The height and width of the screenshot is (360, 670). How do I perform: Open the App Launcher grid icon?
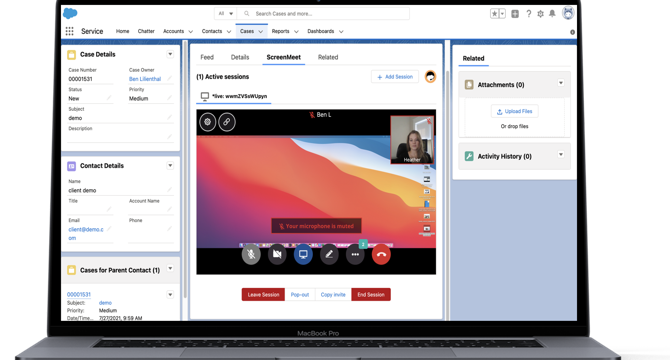click(x=70, y=31)
